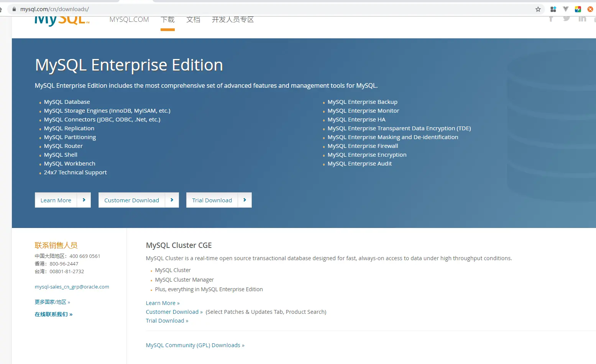Click 'MySQL Replication' list item
This screenshot has height=364, width=596.
[x=69, y=128]
